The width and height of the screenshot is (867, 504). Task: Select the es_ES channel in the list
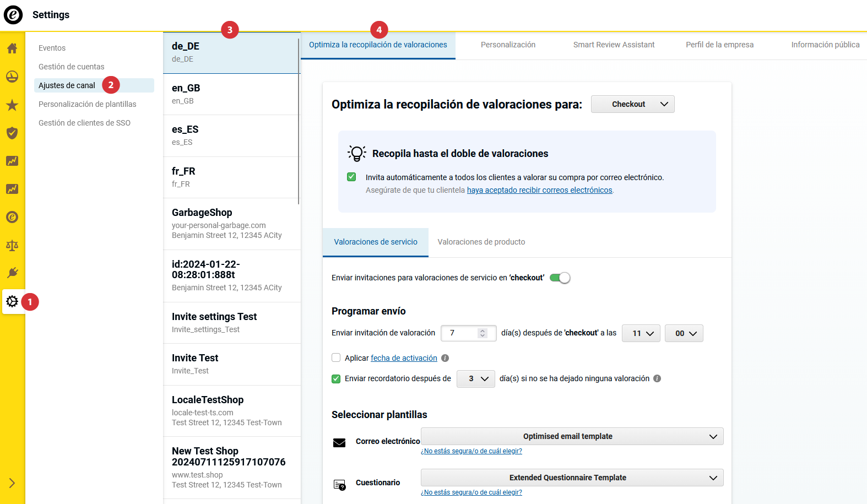tap(231, 136)
